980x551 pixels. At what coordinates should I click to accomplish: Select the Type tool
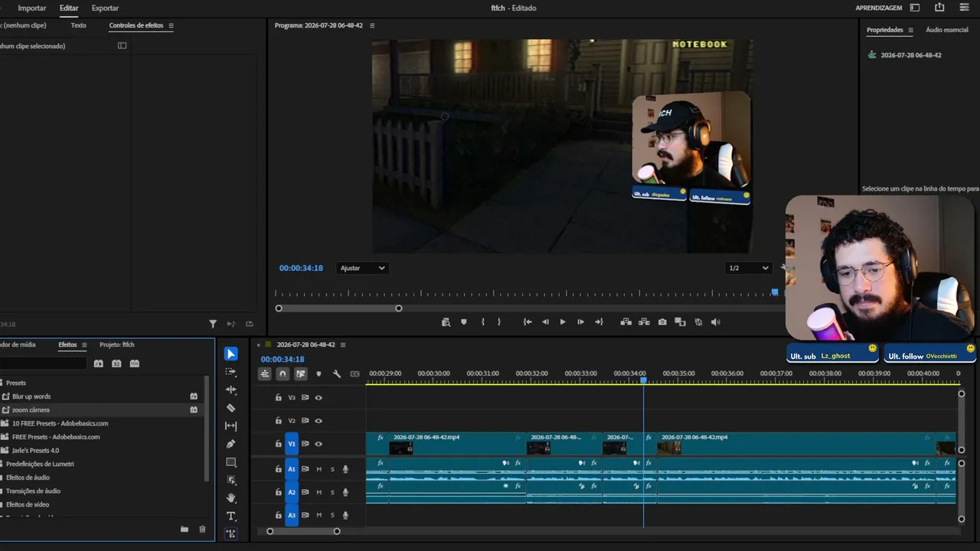[231, 517]
